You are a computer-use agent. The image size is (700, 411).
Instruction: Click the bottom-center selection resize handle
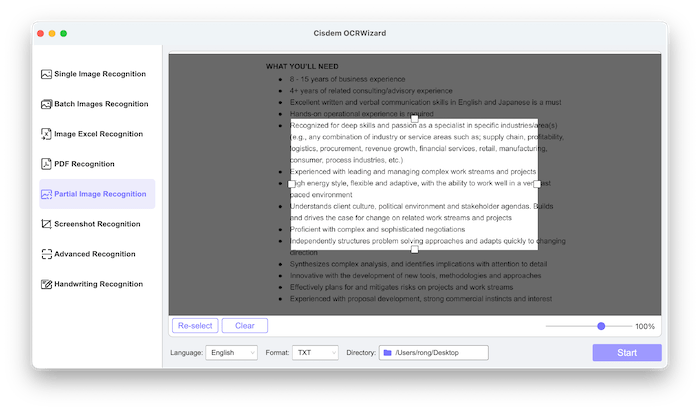click(414, 248)
